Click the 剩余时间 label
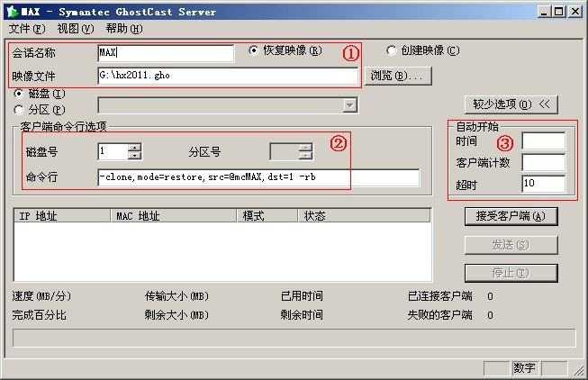This screenshot has height=380, width=588. [x=302, y=315]
